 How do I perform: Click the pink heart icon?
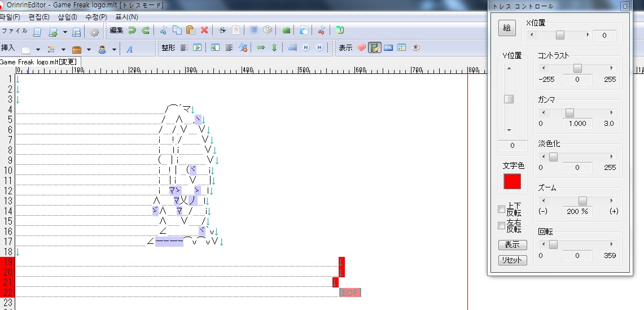click(361, 48)
